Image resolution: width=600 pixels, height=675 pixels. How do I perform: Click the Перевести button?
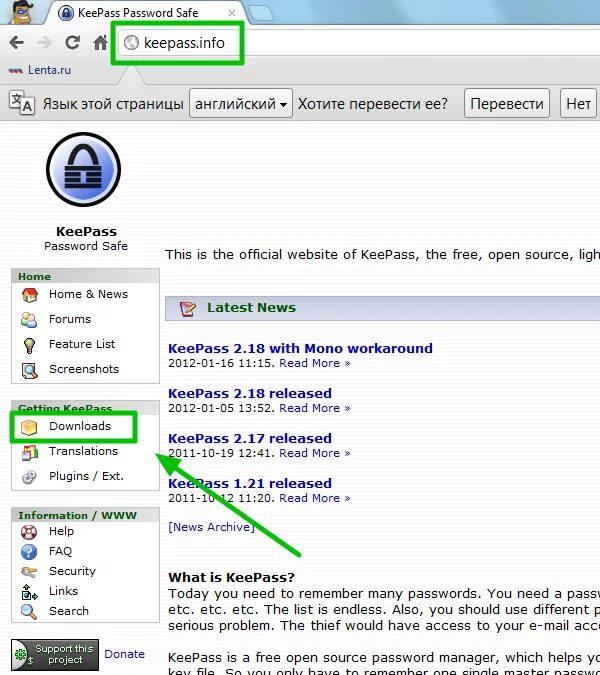coord(507,103)
